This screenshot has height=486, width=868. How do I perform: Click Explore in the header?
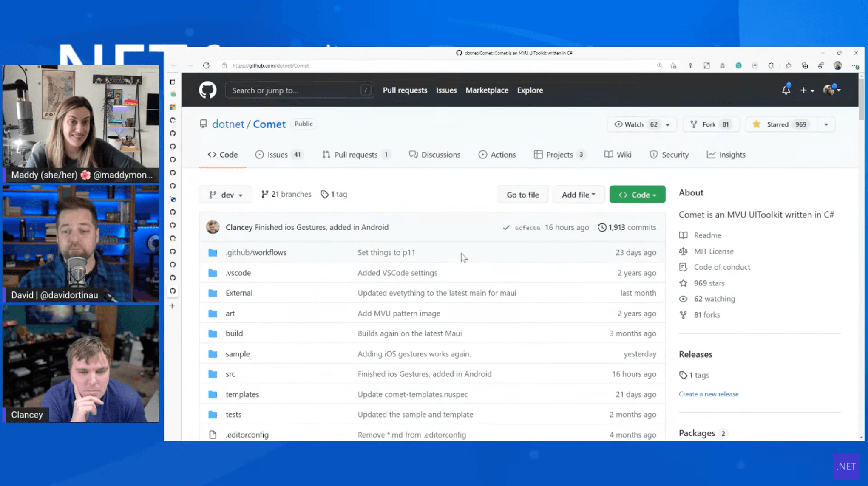pos(530,90)
